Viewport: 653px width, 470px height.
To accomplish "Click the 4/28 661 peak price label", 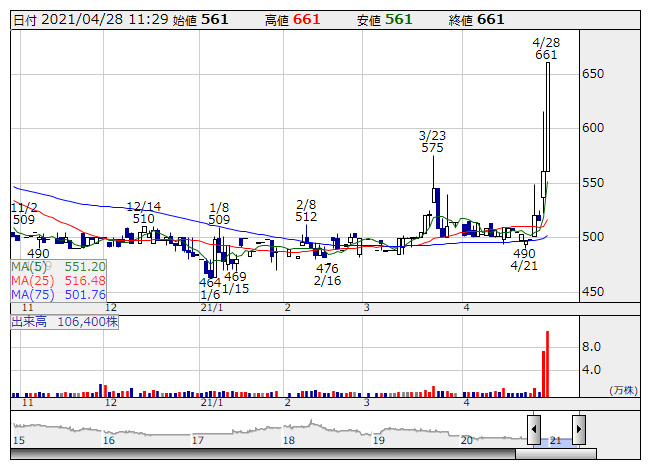I will (546, 49).
